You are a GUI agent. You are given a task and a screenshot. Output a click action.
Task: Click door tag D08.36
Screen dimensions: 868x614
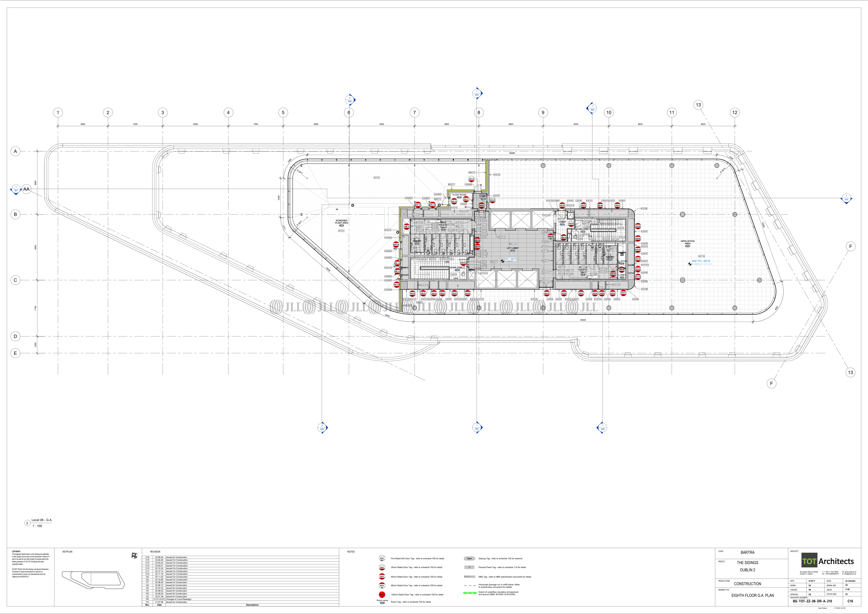click(x=471, y=179)
